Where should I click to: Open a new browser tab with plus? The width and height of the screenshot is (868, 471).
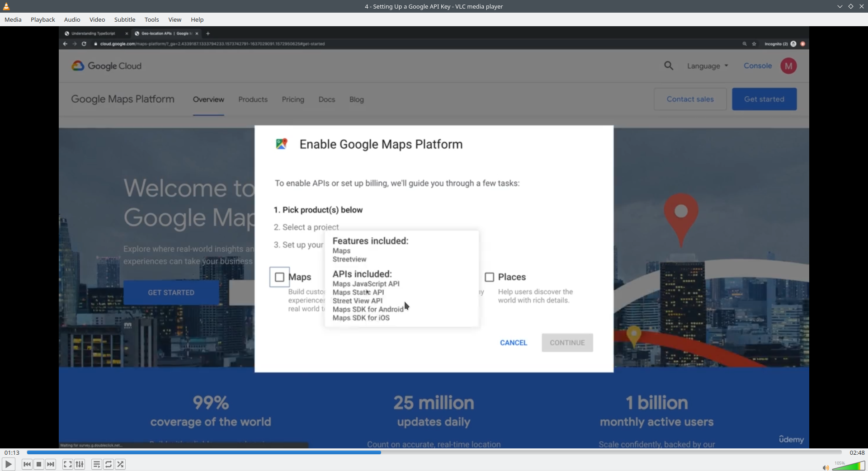208,33
